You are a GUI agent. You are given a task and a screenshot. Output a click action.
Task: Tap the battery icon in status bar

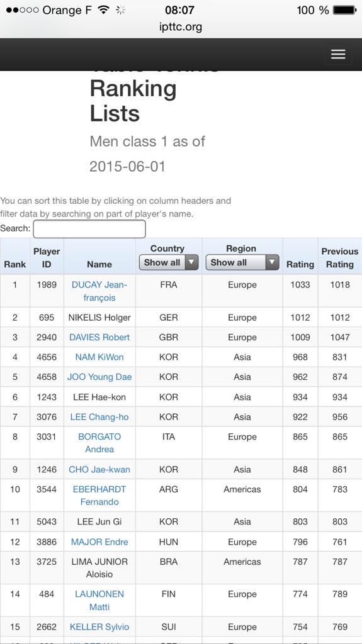pyautogui.click(x=345, y=10)
